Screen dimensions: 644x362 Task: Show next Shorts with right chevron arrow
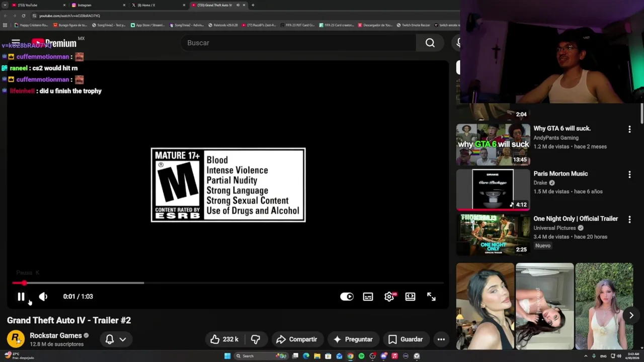631,315
